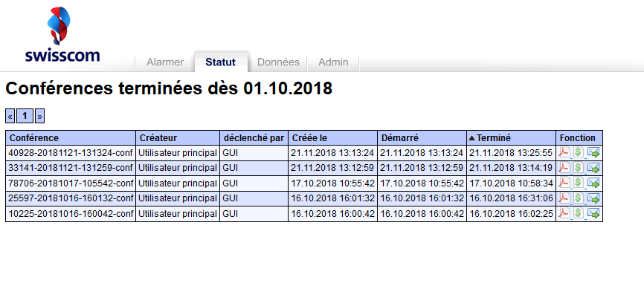The height and width of the screenshot is (283, 644).
Task: Sort table by Créée le column
Action: tap(309, 138)
